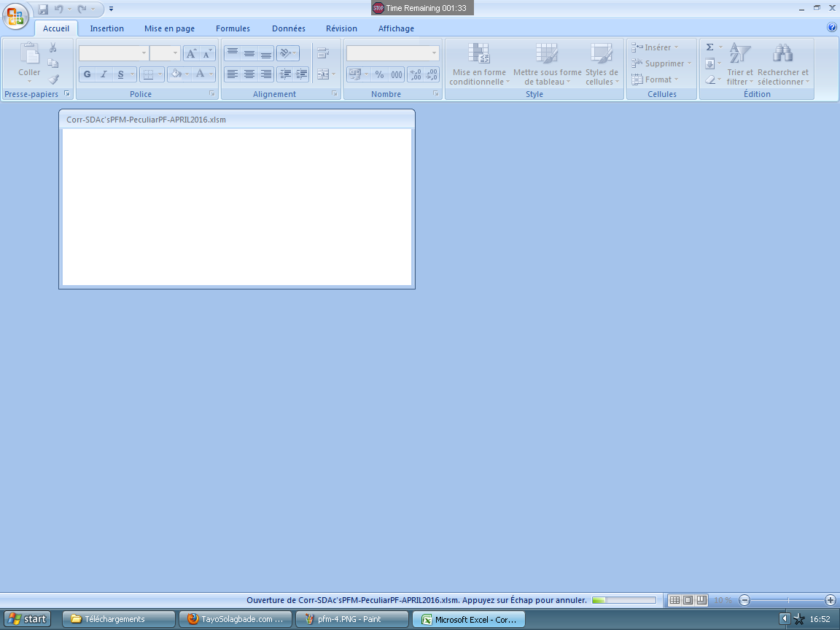Expand Mettre sous forme de tableau menu
This screenshot has height=630, width=840.
pyautogui.click(x=548, y=63)
